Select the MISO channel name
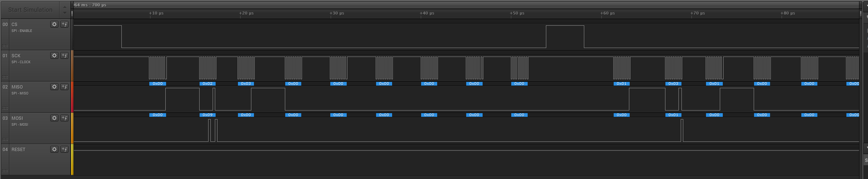Screen dimensions: 868x179 click(x=17, y=87)
